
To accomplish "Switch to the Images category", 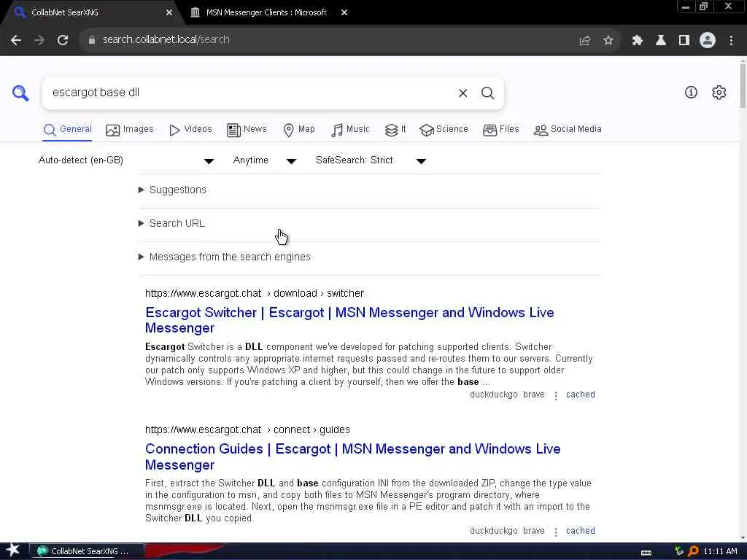I will pyautogui.click(x=130, y=130).
